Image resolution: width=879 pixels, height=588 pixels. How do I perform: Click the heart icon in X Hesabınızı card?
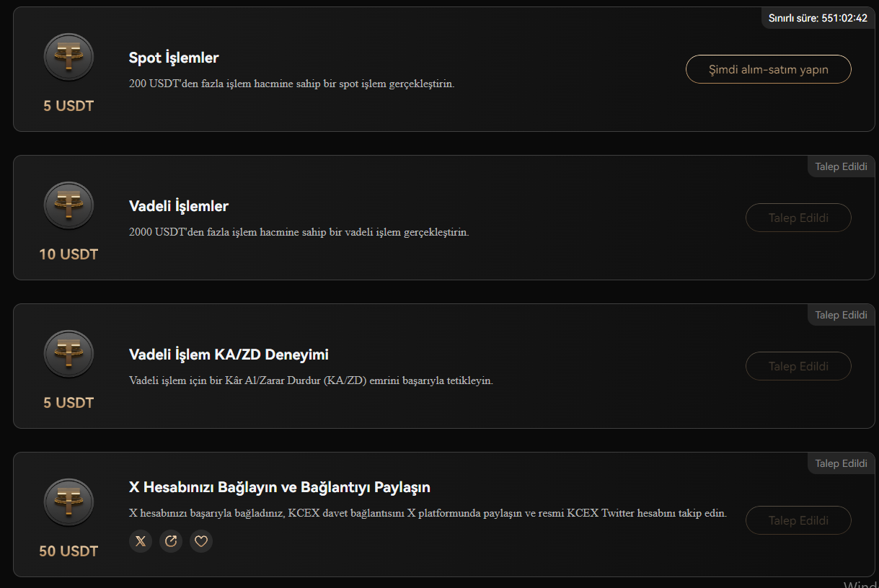[x=201, y=541]
